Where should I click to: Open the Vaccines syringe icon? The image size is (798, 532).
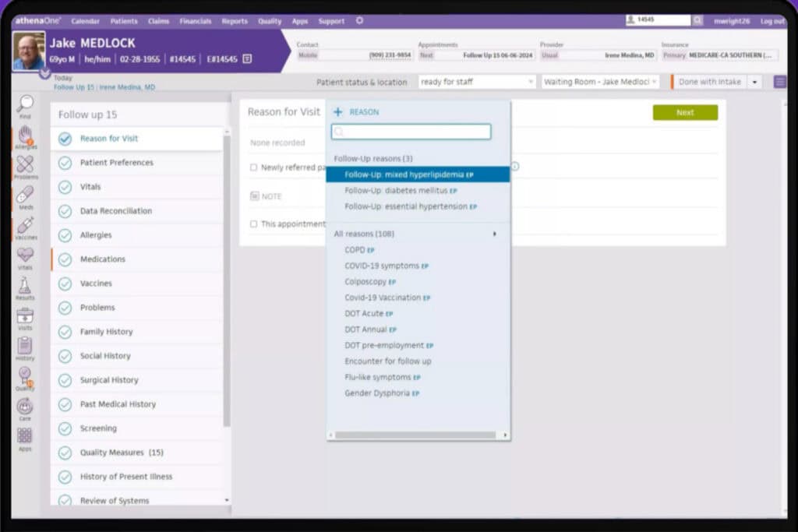(25, 227)
